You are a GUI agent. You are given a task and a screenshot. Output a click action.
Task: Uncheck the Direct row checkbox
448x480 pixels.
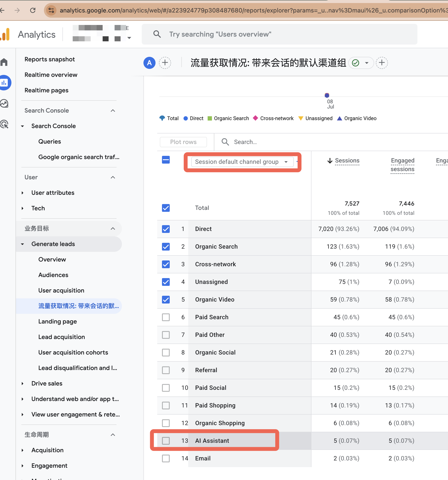(x=166, y=229)
